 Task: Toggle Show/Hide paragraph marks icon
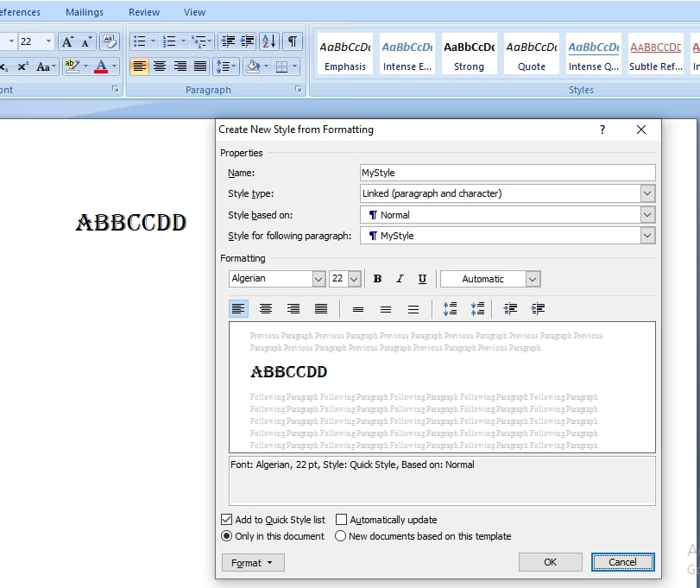(x=293, y=42)
